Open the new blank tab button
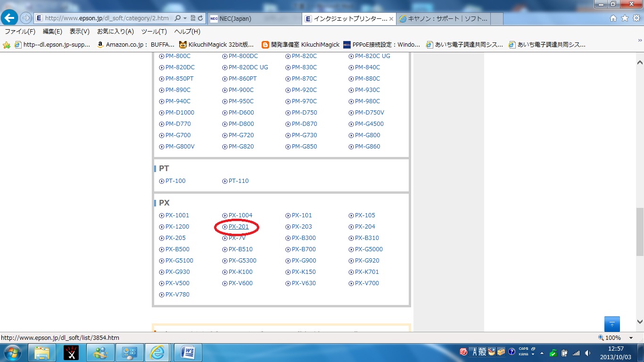This screenshot has width=644, height=362. tap(496, 19)
